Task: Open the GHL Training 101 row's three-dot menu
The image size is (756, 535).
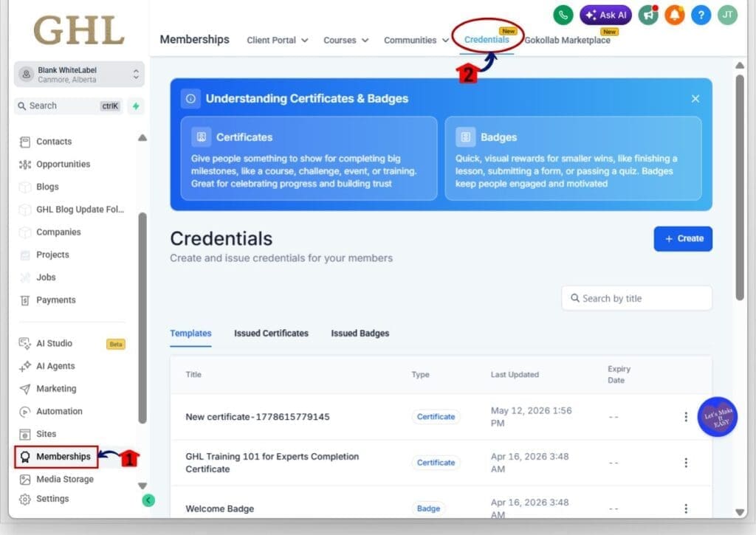Action: (686, 463)
